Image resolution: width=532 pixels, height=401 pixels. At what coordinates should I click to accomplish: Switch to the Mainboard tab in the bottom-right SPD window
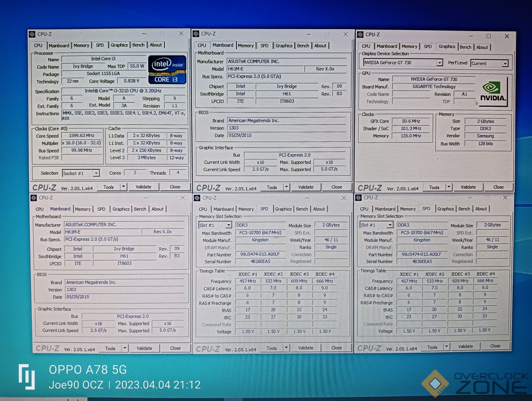coord(385,209)
